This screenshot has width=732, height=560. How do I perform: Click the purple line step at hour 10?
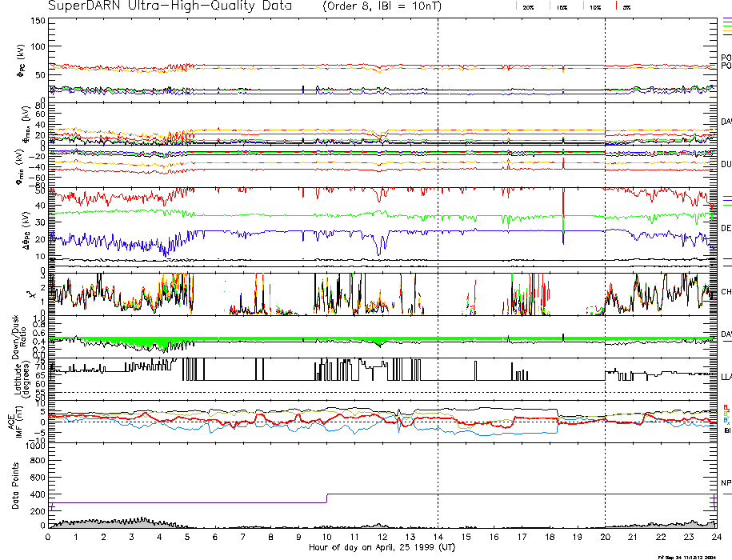326,498
